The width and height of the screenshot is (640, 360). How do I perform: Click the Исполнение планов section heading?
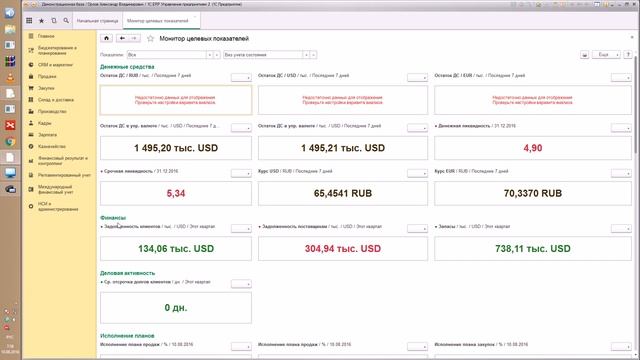pos(127,336)
